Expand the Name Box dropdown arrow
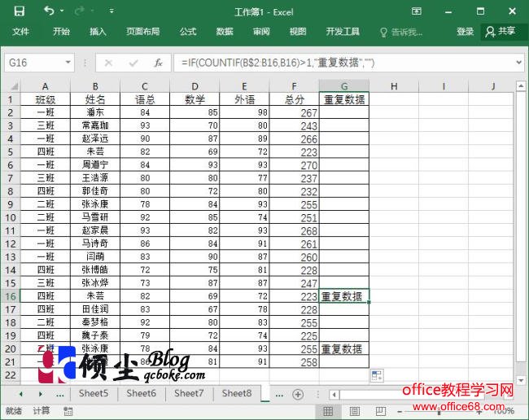 pos(68,63)
